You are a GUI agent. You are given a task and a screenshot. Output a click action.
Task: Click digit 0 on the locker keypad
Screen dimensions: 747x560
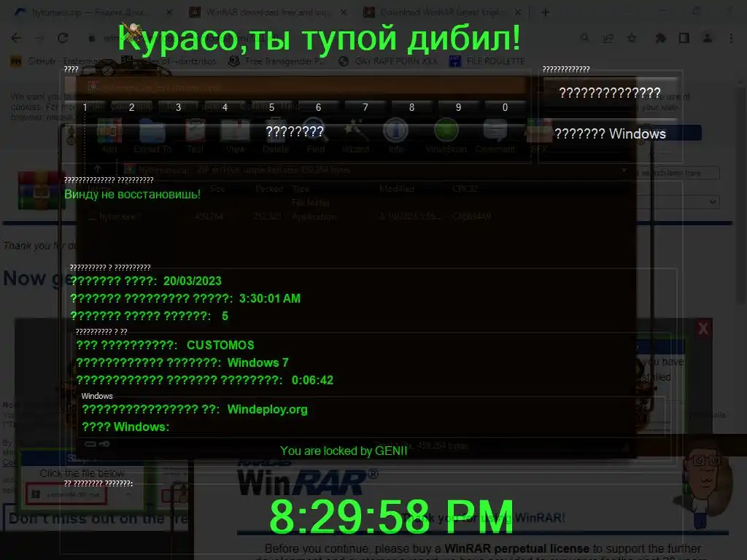pos(505,107)
